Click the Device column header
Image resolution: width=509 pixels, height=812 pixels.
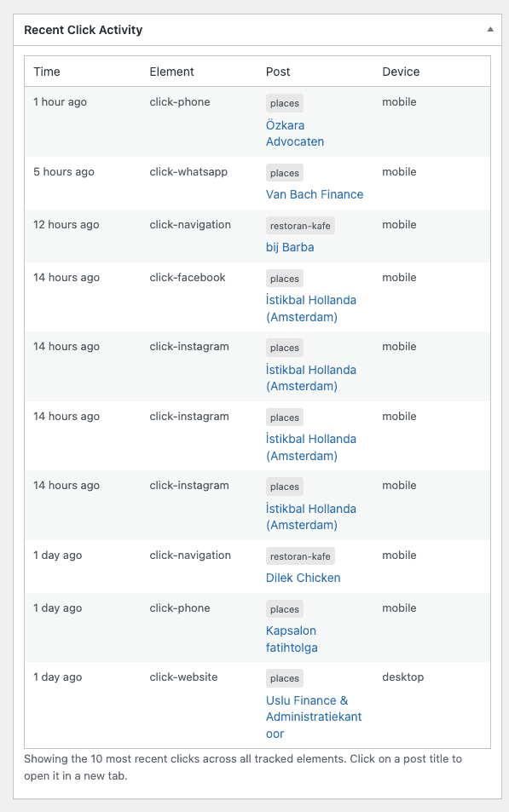(401, 72)
